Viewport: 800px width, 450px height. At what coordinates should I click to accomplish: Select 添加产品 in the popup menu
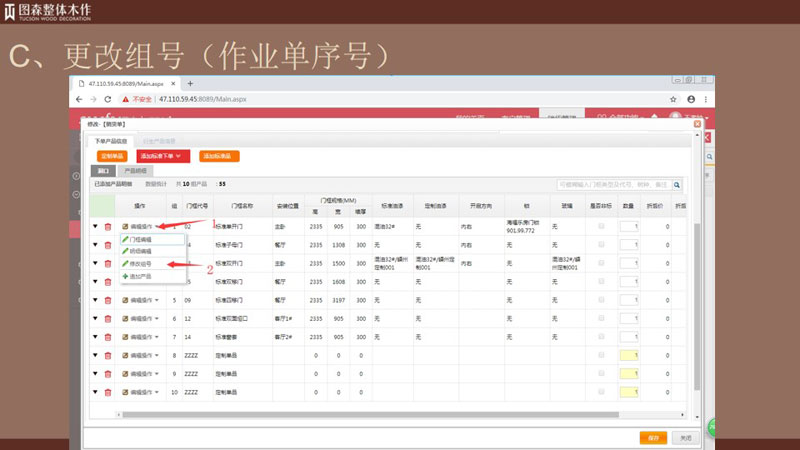pyautogui.click(x=140, y=275)
